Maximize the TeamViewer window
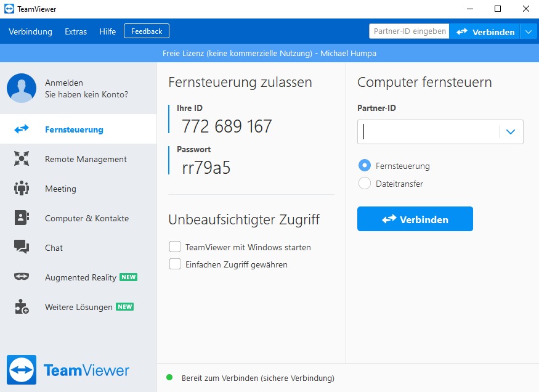This screenshot has width=539, height=392. click(x=497, y=9)
